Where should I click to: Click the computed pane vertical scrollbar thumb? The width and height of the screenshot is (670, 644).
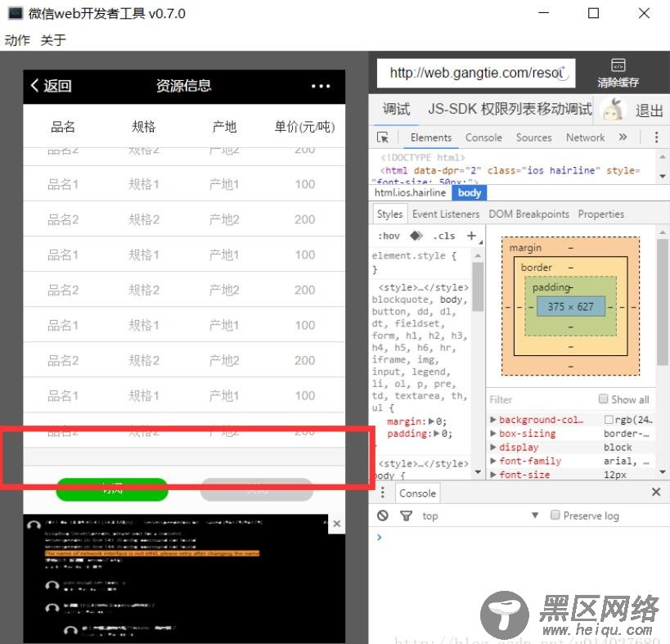coord(663,302)
